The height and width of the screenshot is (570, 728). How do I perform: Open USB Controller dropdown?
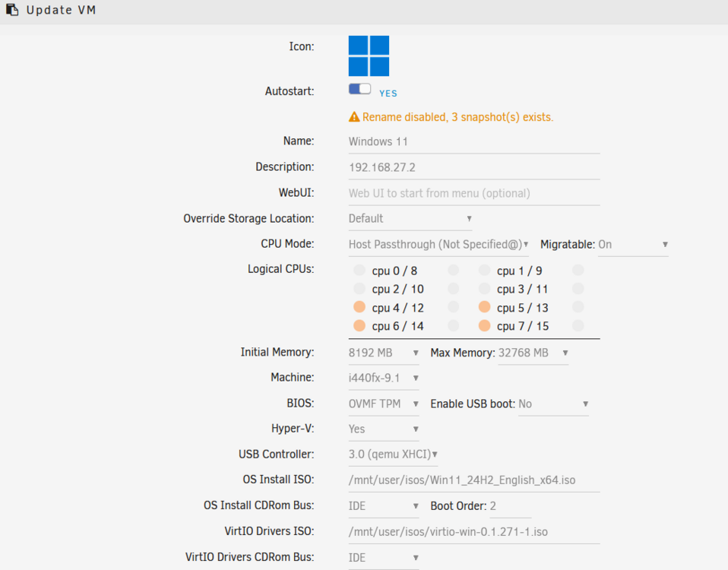point(393,454)
